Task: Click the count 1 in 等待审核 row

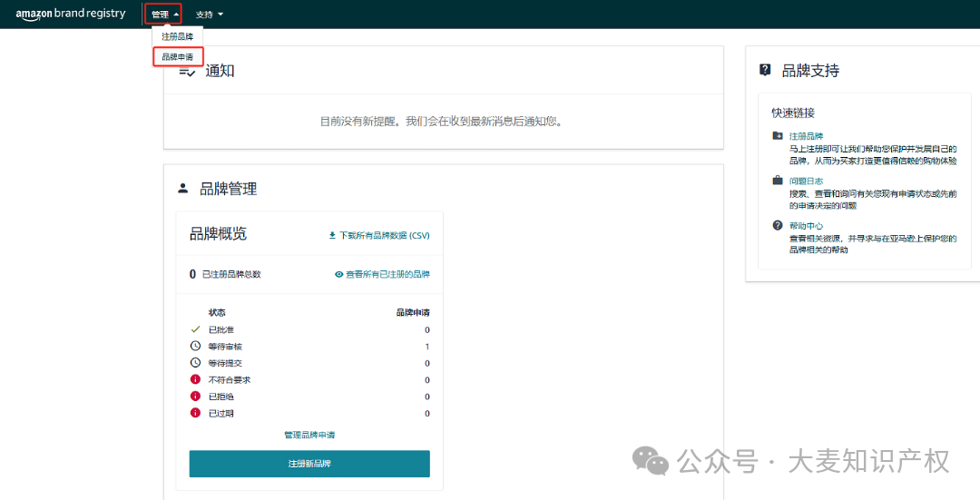Action: tap(427, 347)
